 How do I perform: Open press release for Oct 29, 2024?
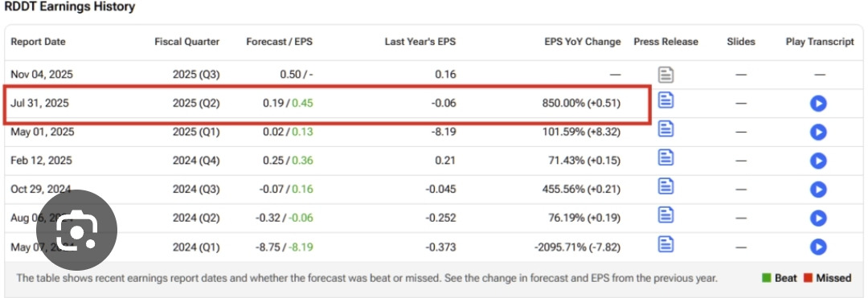point(666,186)
